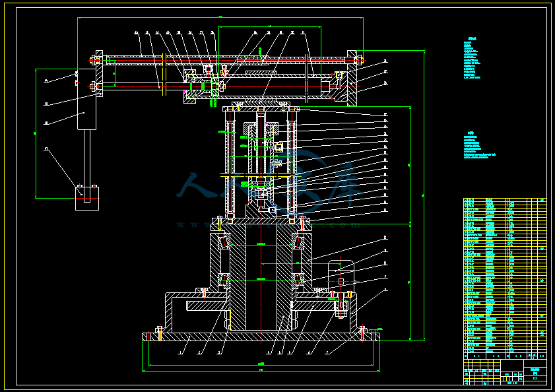The height and width of the screenshot is (392, 555).
Task: Select the gripper block below the piston rod
Action: (x=87, y=198)
